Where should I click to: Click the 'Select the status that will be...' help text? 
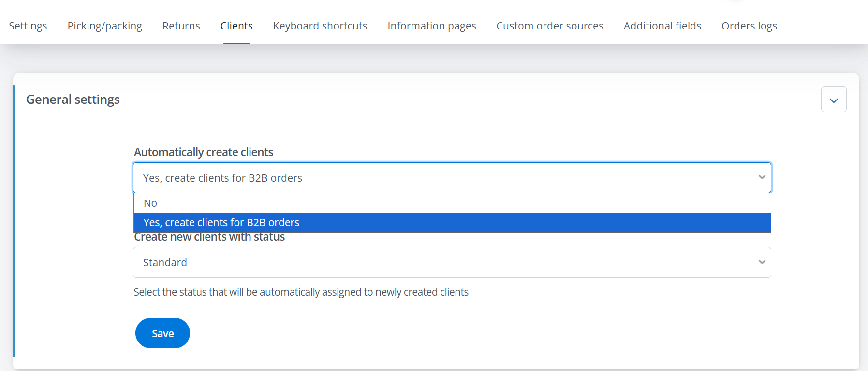click(301, 292)
